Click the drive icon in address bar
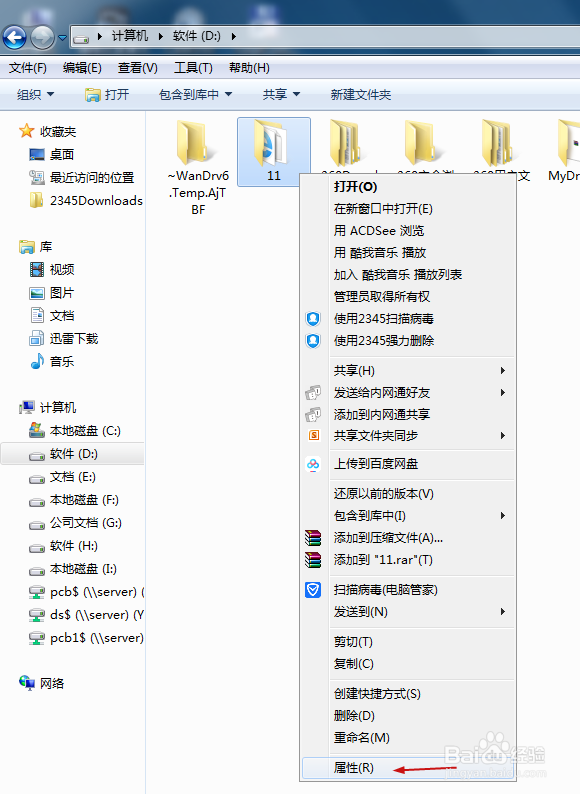The height and width of the screenshot is (794, 580). [81, 37]
